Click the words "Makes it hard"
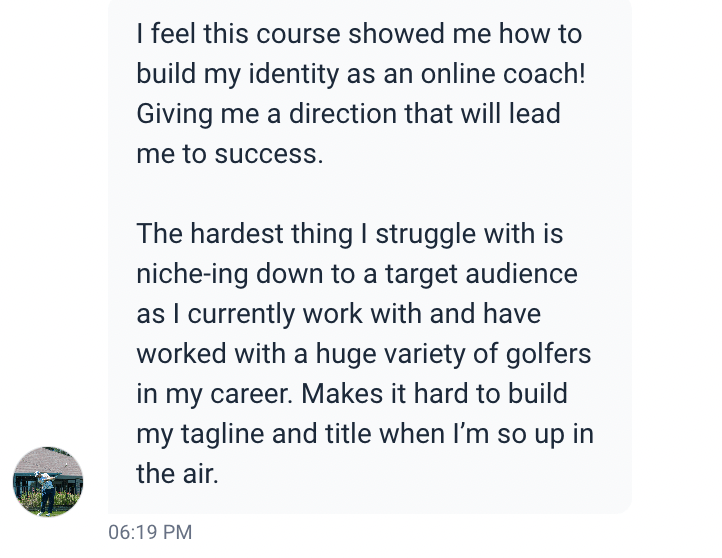Screen dimensions: 722x558 click(x=384, y=394)
